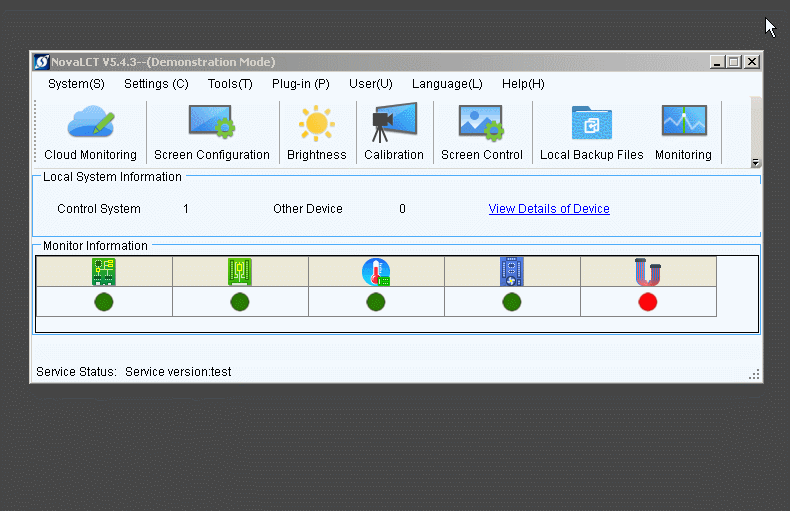Click the Monitoring toolbar icon

[x=683, y=132]
